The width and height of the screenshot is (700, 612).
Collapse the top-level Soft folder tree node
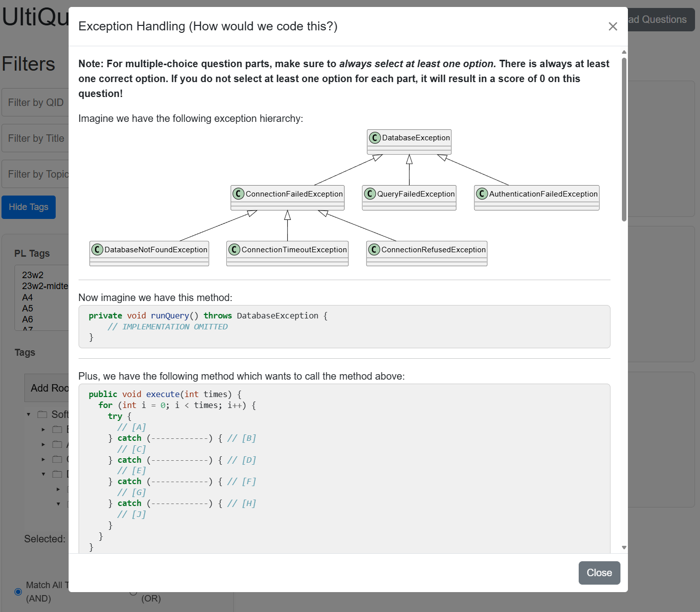pos(28,414)
